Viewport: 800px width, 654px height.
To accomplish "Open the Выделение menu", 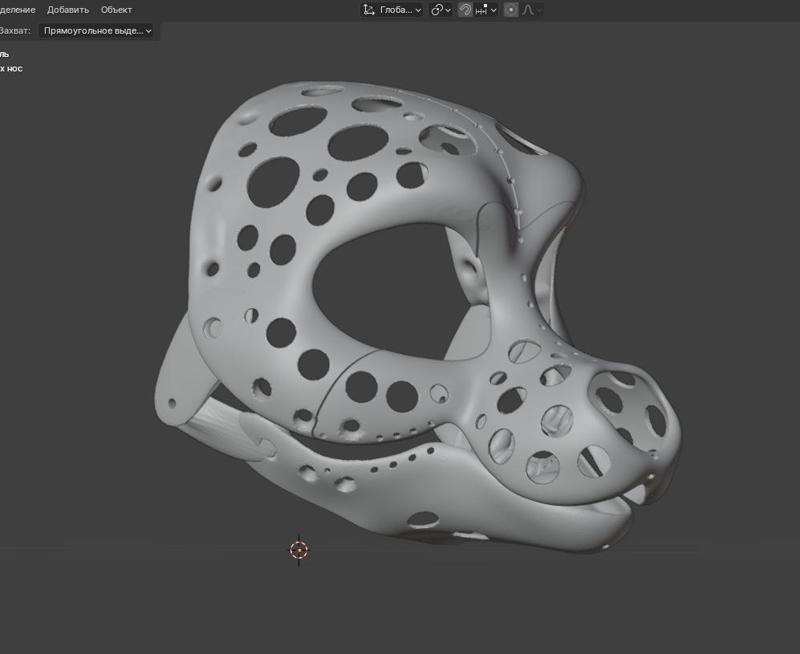I will pos(16,9).
